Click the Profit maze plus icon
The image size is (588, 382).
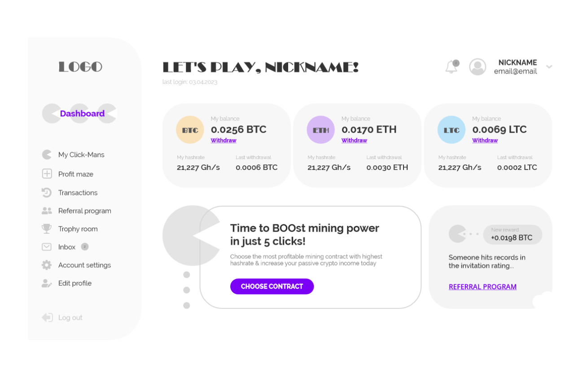coord(47,174)
